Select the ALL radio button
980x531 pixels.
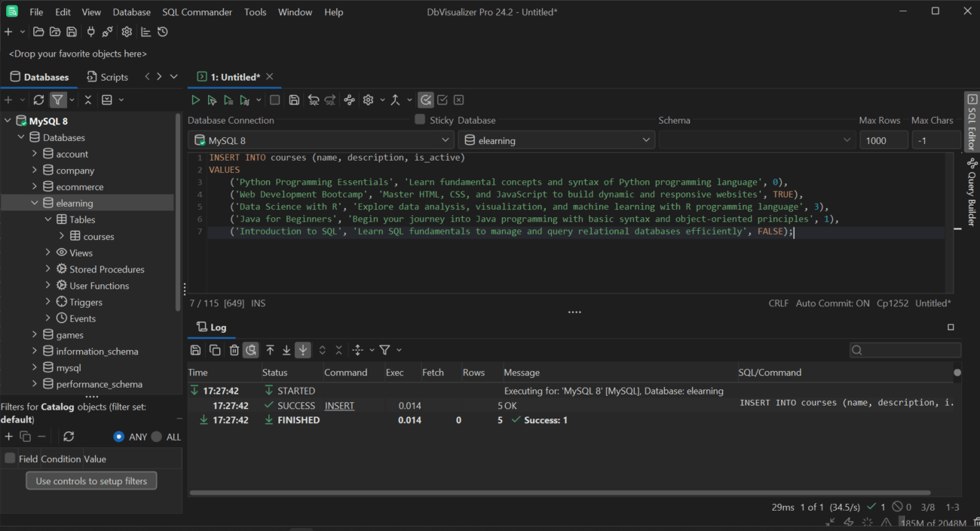coord(157,437)
